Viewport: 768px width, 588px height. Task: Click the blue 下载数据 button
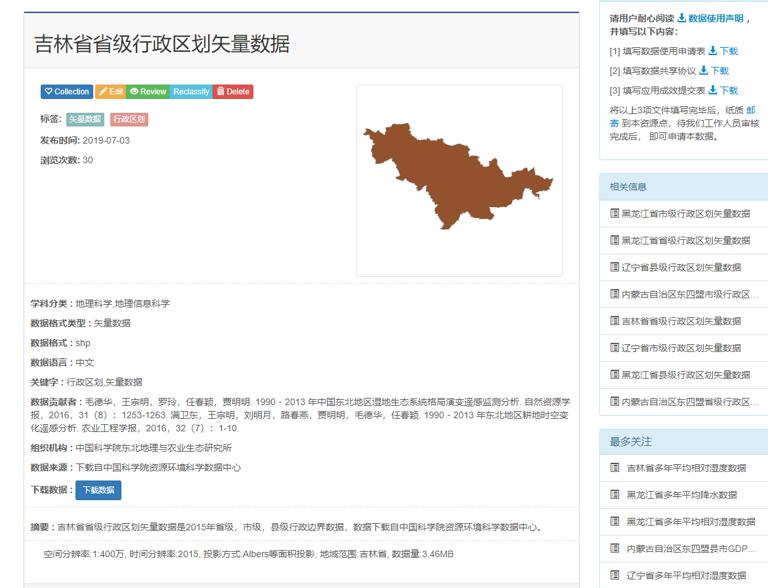[98, 490]
